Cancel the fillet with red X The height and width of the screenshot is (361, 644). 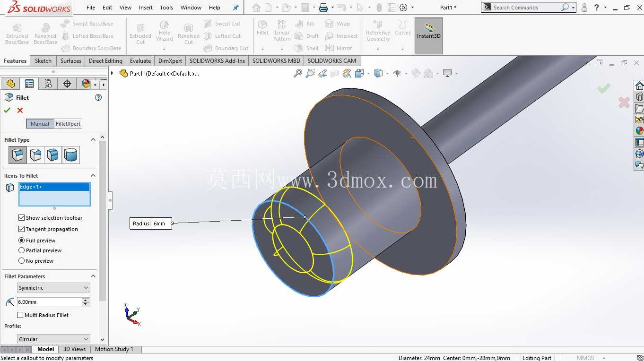20,110
